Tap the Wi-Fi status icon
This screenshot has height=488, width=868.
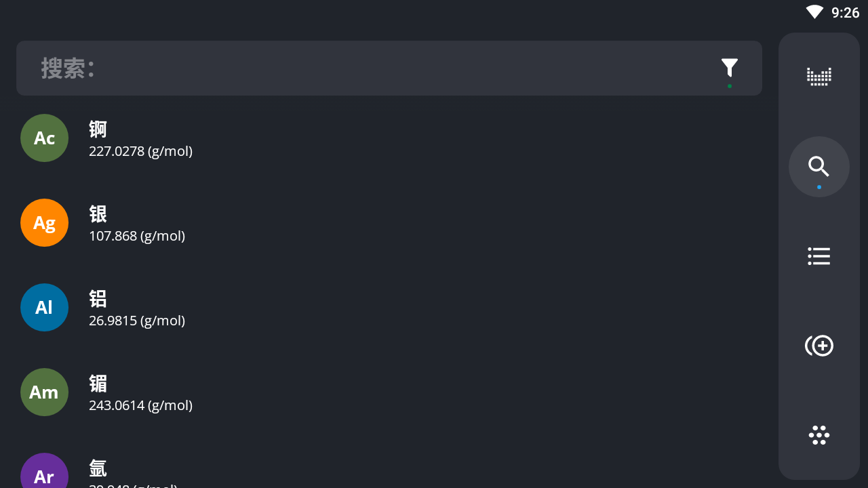coord(814,12)
